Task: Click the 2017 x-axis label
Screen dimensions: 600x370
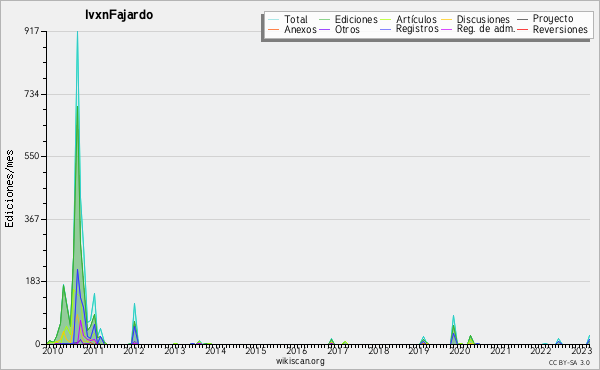Action: tap(337, 350)
